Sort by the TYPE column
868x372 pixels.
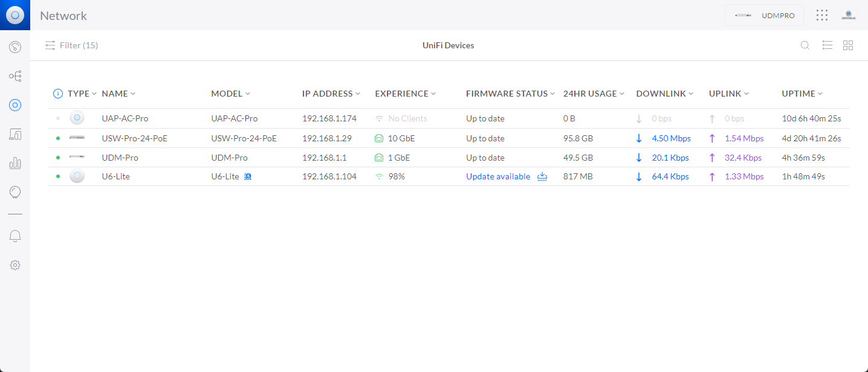tap(82, 94)
